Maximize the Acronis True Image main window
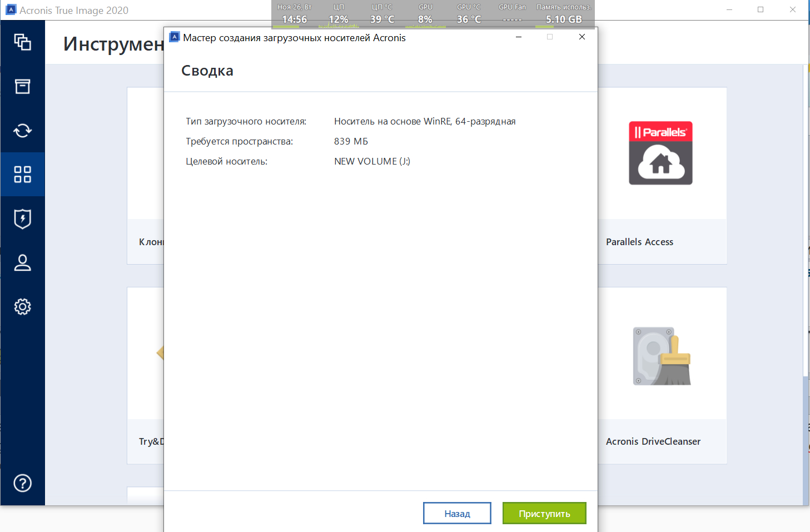The image size is (810, 532). pos(761,9)
